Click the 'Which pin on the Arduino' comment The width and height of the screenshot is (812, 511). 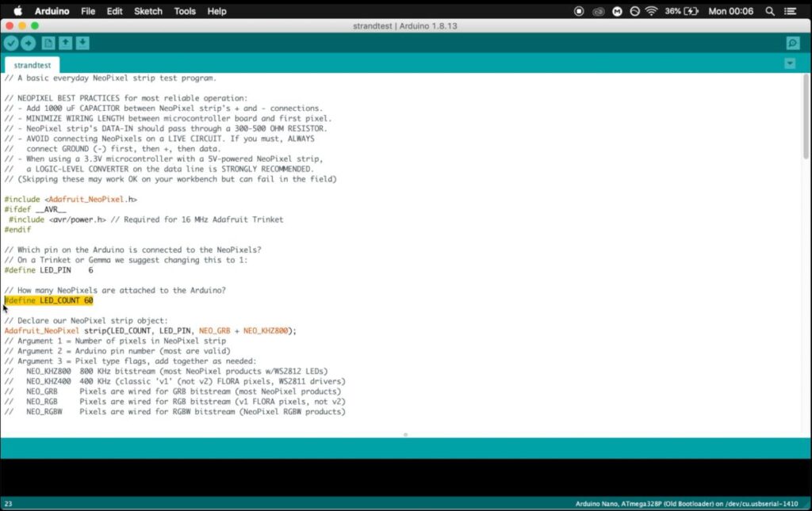coord(132,250)
